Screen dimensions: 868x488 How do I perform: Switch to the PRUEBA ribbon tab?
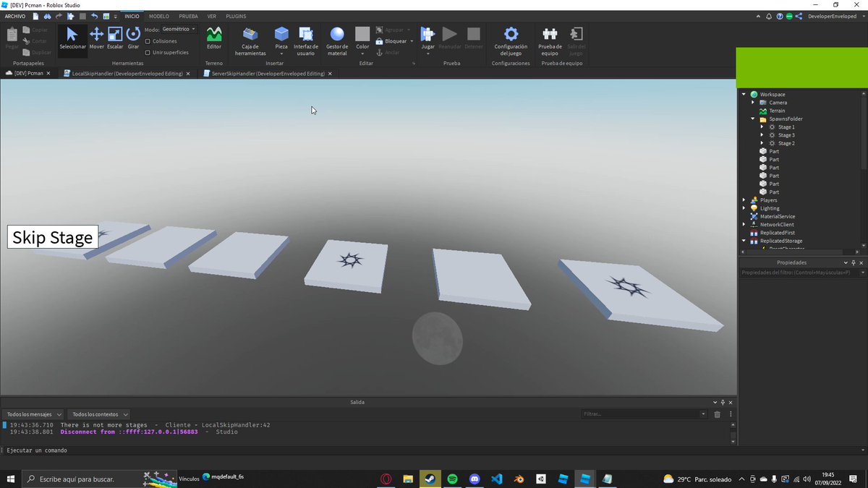pos(188,16)
